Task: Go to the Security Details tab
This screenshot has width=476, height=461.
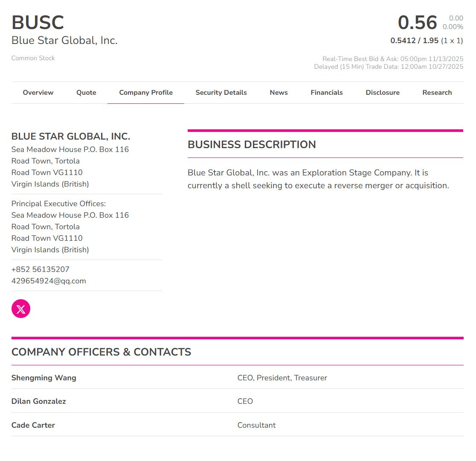Action: point(221,93)
